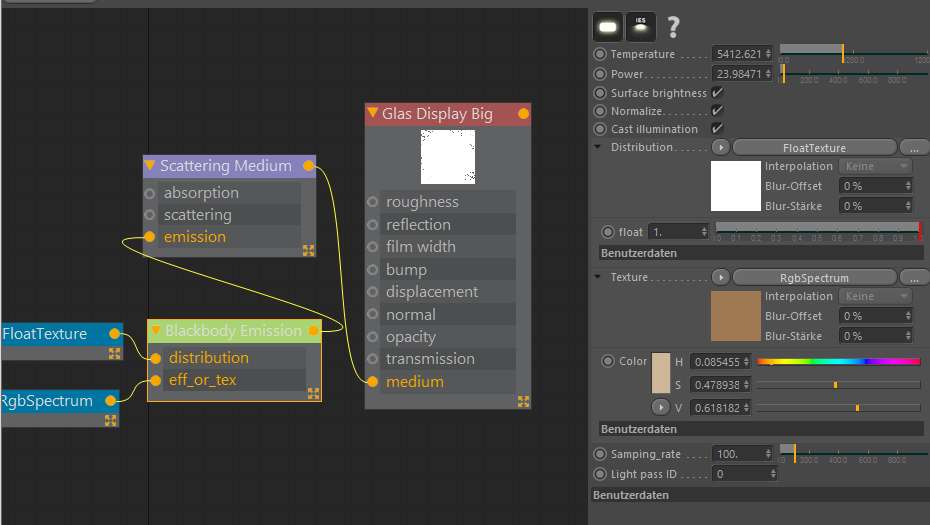930x525 pixels.
Task: Collapse the Scattering Medium node triangle
Action: 150,166
